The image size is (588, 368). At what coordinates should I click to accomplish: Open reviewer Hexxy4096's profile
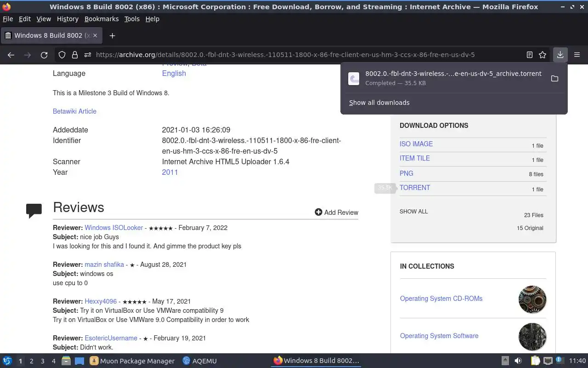101,301
